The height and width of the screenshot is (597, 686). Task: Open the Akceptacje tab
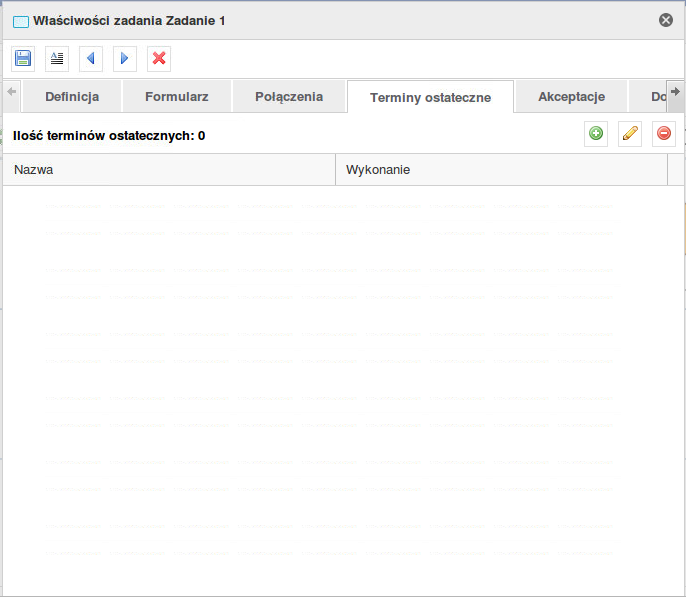pyautogui.click(x=572, y=97)
